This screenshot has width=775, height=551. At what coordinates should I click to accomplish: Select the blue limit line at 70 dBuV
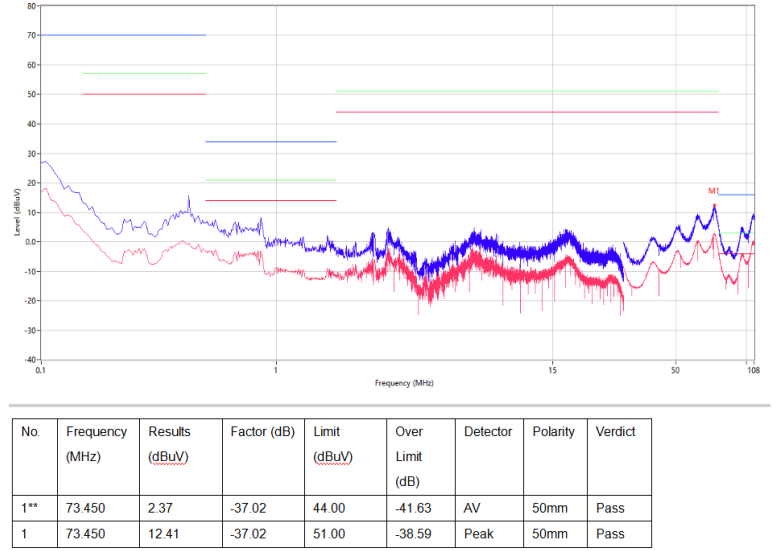122,35
